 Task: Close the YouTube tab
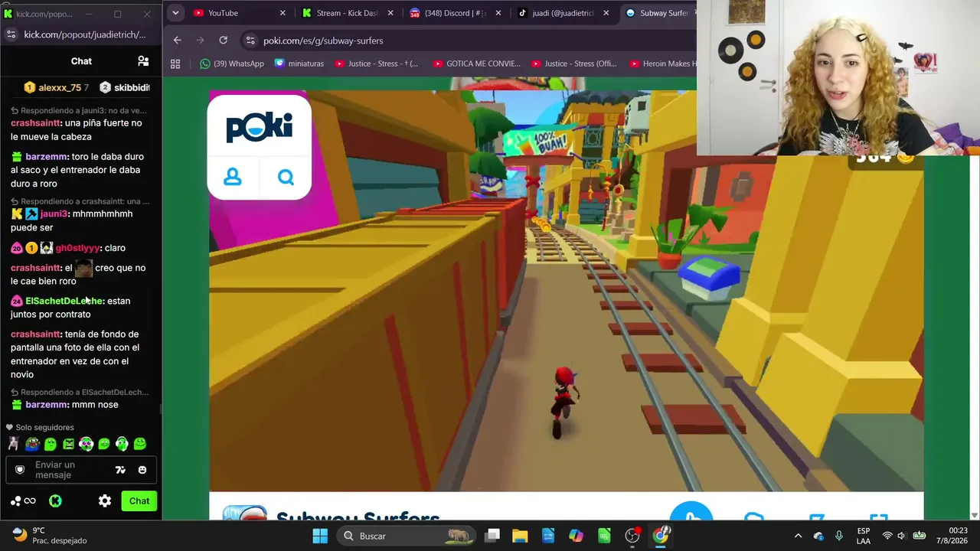coord(283,13)
